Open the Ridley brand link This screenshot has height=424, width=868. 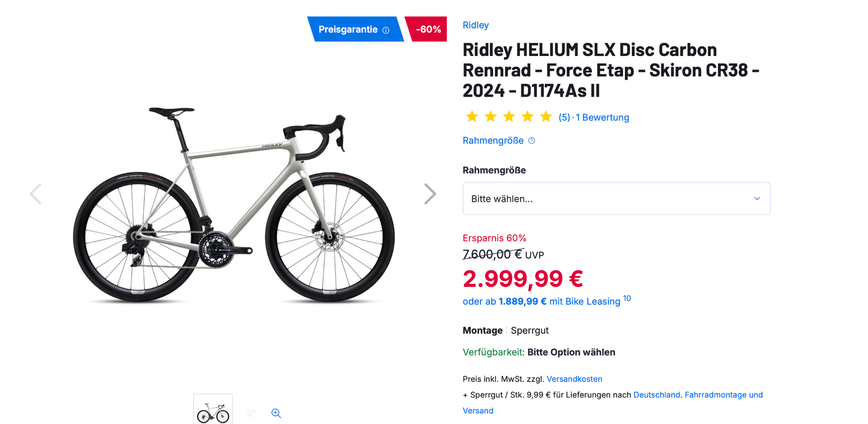point(476,25)
